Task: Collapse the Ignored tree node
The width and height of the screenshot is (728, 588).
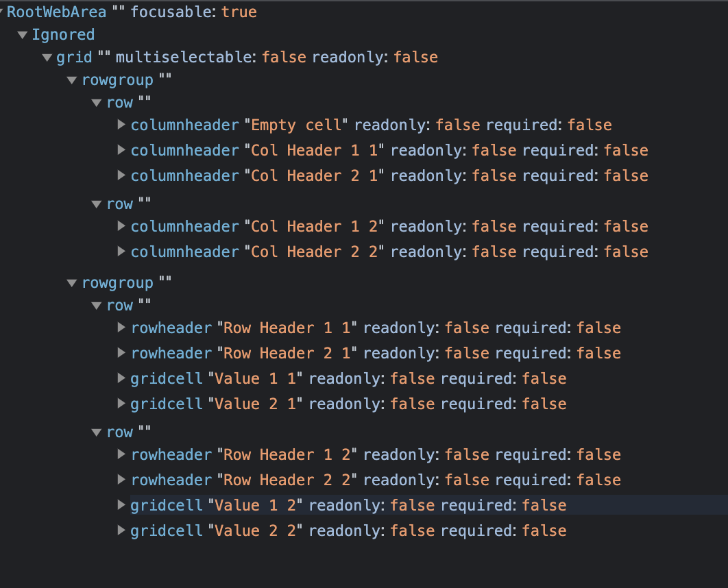Action: 23,34
